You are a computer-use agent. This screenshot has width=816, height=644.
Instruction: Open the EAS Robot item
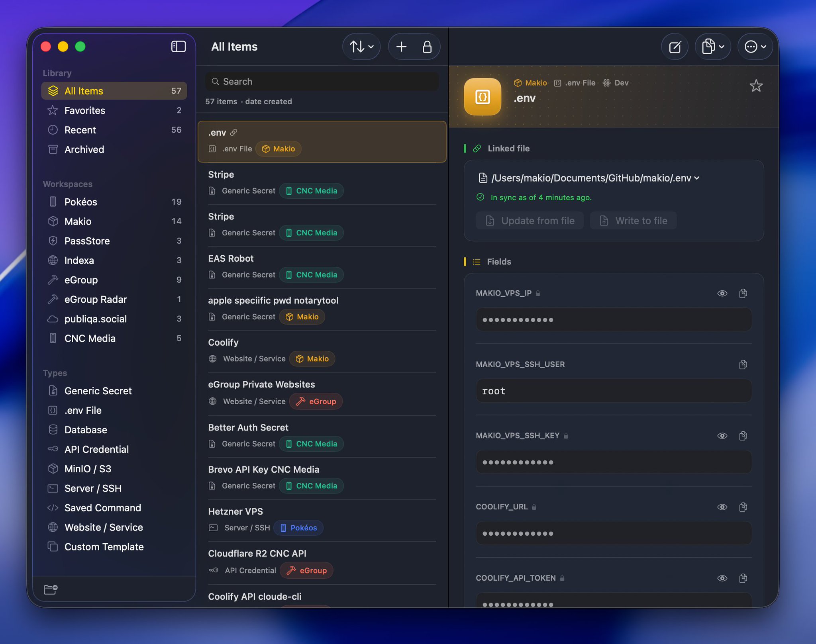click(322, 267)
